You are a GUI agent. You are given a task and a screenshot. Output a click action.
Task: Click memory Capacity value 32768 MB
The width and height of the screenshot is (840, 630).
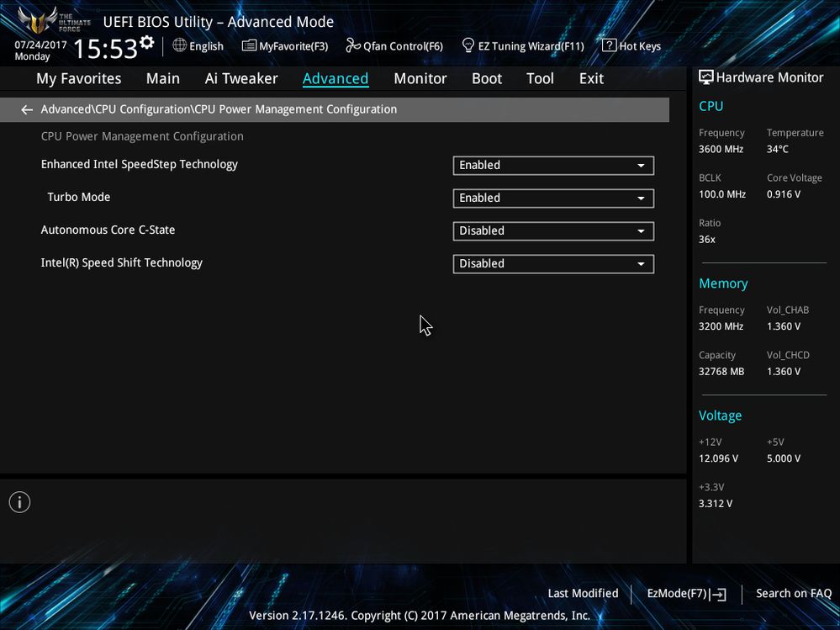click(x=721, y=372)
